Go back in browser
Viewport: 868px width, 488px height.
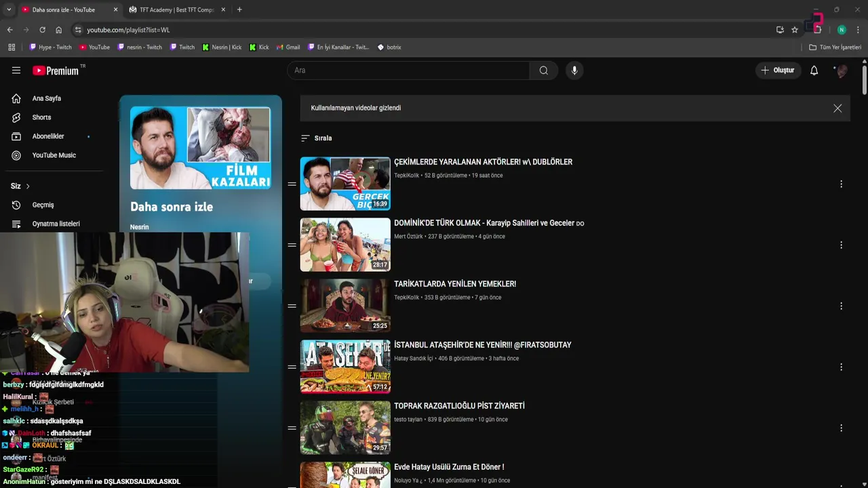click(9, 30)
